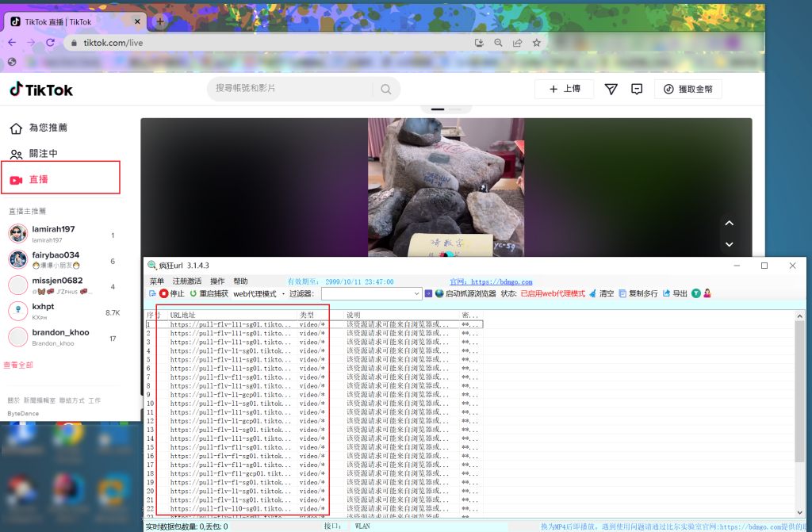Open recommended host lamirah197
Screen dimensions: 812x532
(62, 234)
